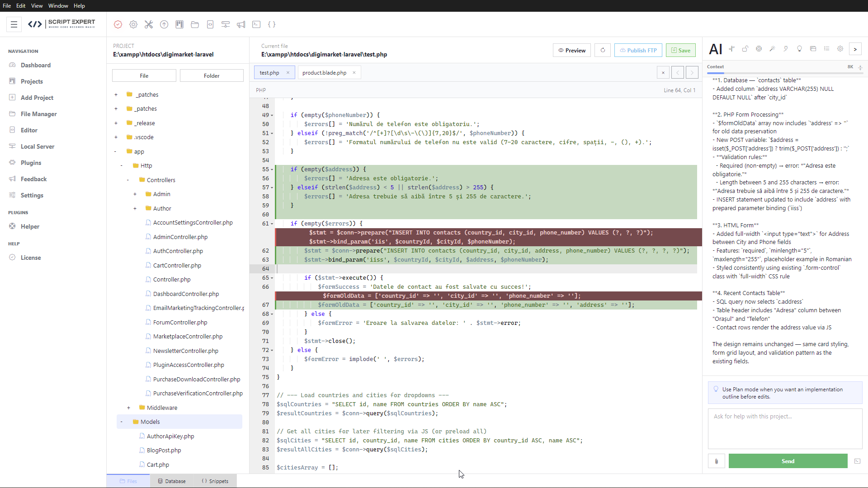
Task: Collapse the AI panel with the arrow button
Action: pos(855,49)
